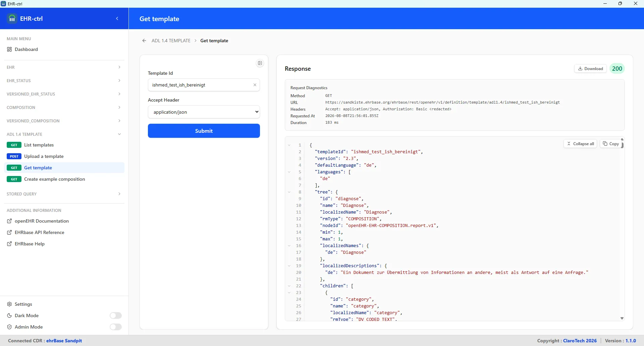The width and height of the screenshot is (644, 346).
Task: Click the "183 ms" duration value
Action: [332, 122]
